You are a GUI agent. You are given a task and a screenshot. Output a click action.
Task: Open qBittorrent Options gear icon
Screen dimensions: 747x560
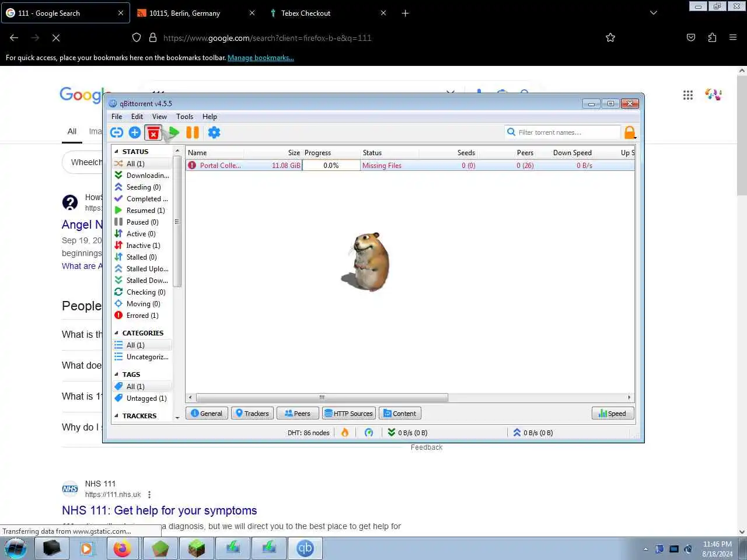point(214,132)
